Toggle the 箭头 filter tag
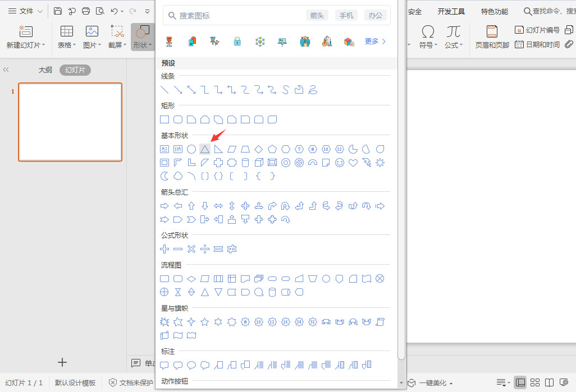 [317, 15]
